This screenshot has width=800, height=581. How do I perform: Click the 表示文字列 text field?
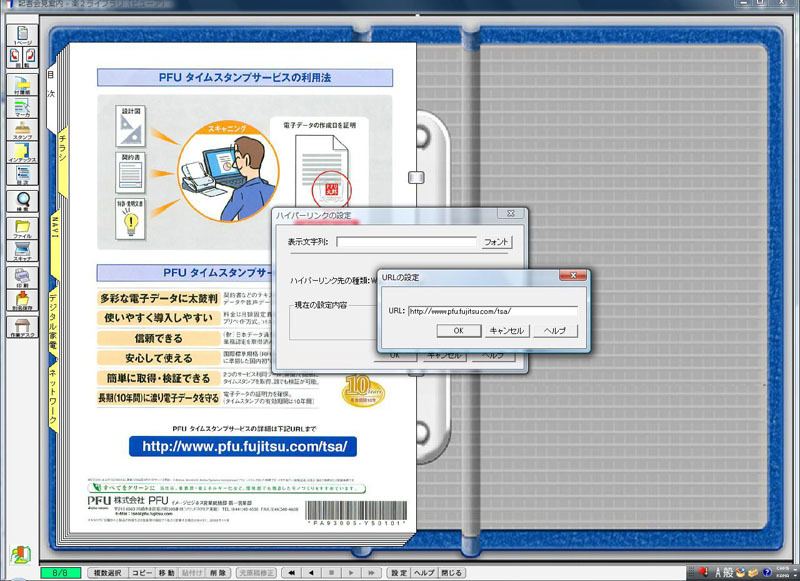[x=407, y=242]
